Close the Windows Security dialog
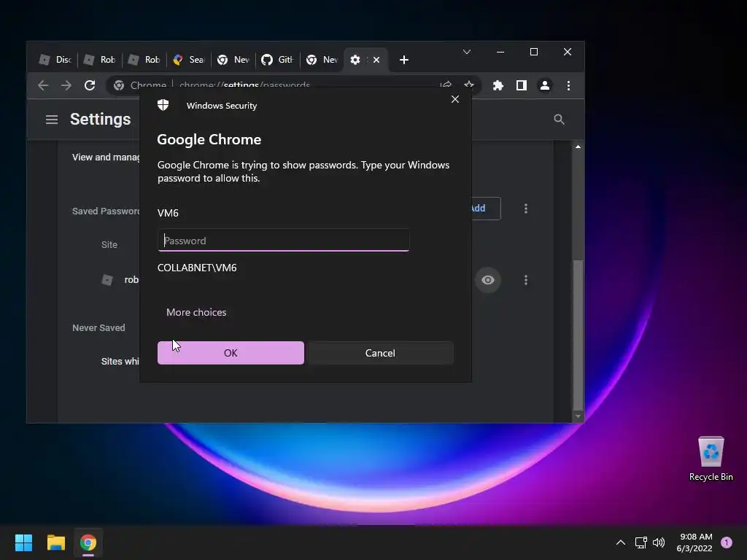Image resolution: width=747 pixels, height=560 pixels. (x=455, y=99)
